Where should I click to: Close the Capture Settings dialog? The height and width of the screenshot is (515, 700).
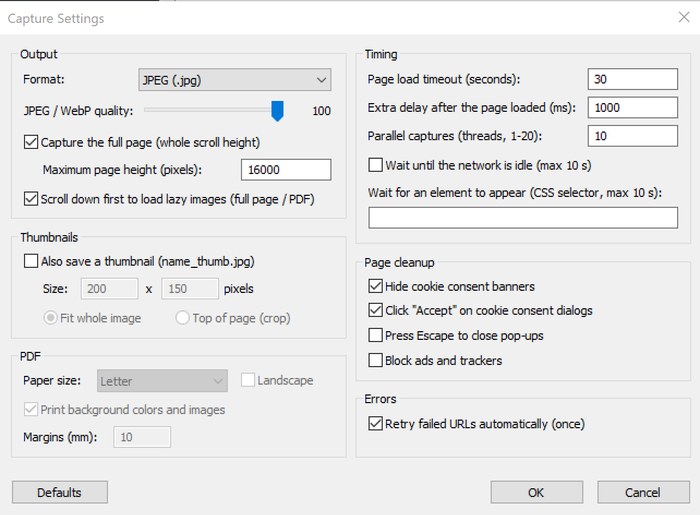coord(684,17)
